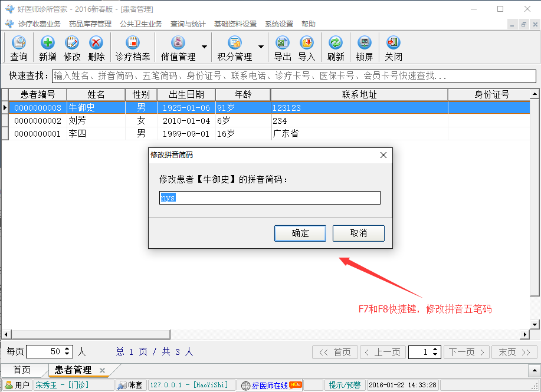Click the 用户 status bar icon
Viewport: 541px width, 392px height.
tap(17, 385)
